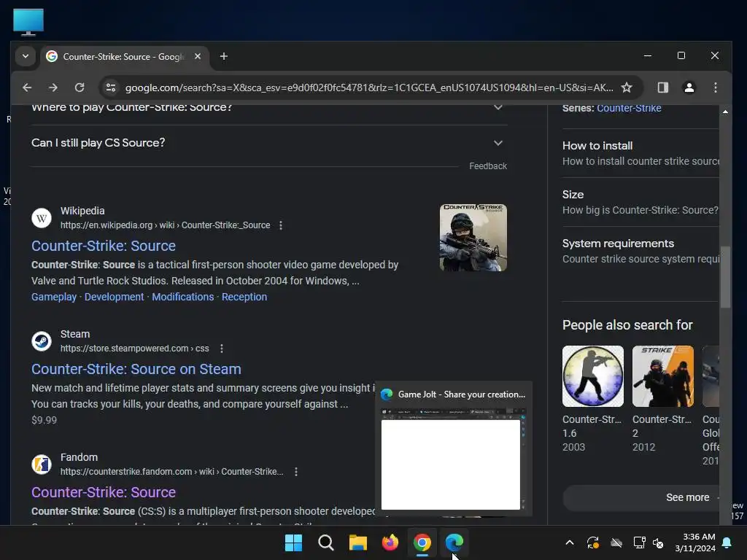Viewport: 747px width, 560px height.
Task: Click the knowledge panel scrollbar thumb
Action: click(725, 276)
